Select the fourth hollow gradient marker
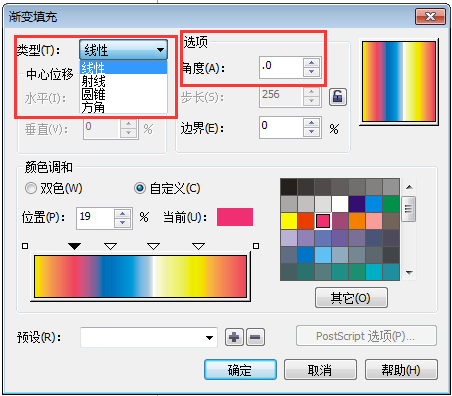Image resolution: width=452 pixels, height=396 pixels. (199, 246)
